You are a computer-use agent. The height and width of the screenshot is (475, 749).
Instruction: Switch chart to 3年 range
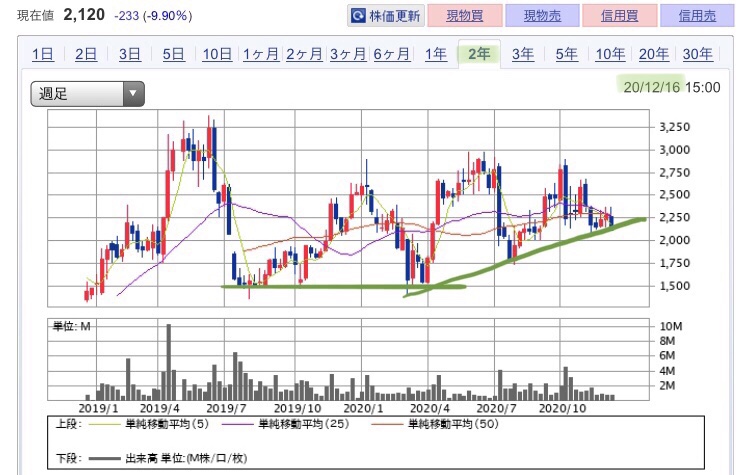click(x=523, y=54)
